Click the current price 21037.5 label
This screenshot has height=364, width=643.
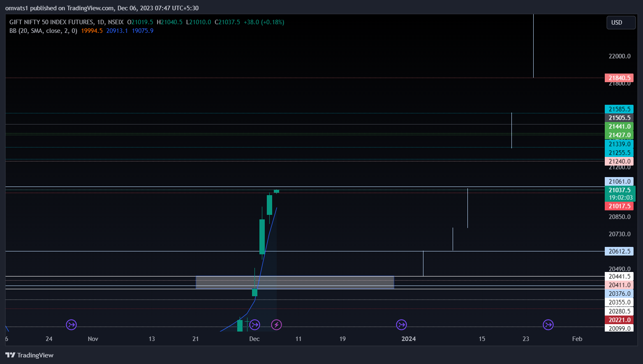(620, 190)
